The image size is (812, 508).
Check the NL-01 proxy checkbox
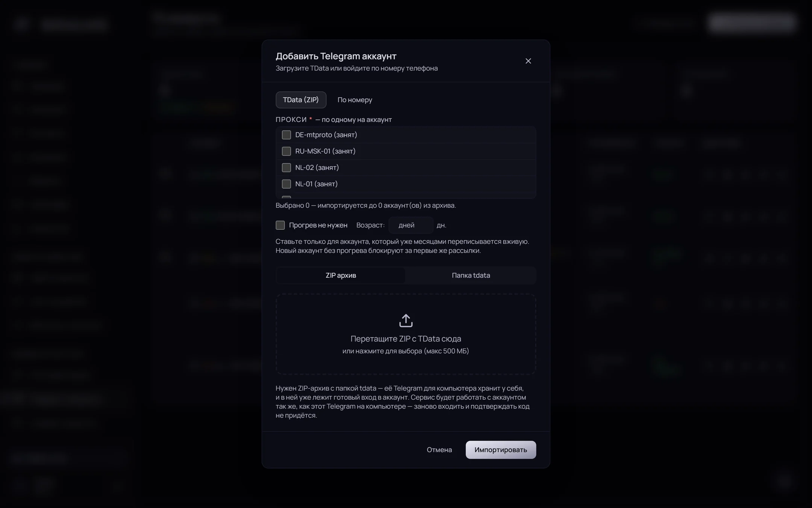(286, 184)
